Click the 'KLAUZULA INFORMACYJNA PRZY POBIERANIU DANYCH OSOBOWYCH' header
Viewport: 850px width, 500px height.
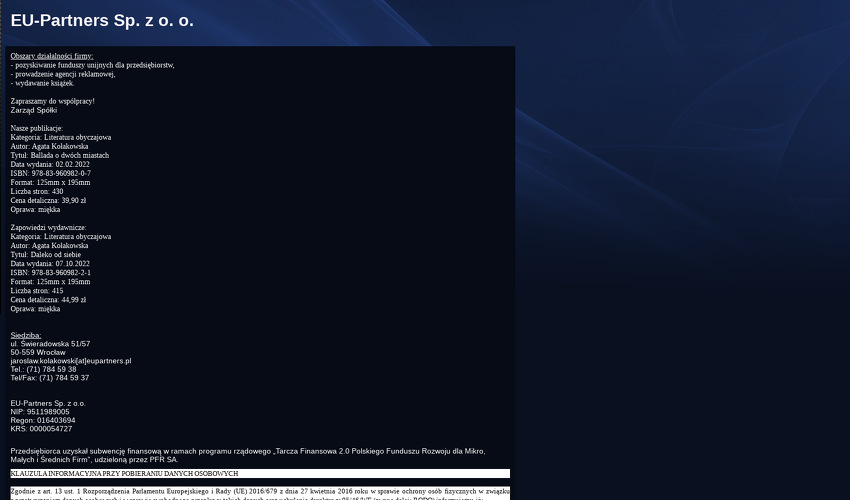point(260,473)
